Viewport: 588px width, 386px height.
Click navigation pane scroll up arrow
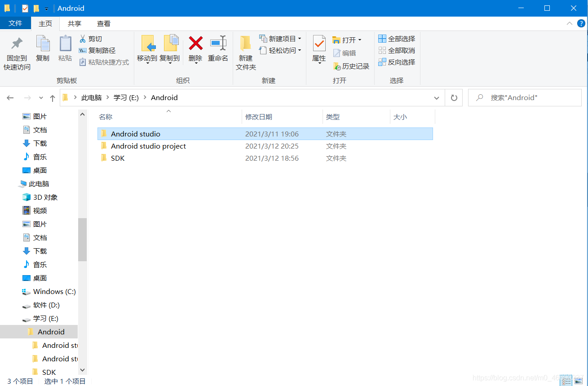(82, 115)
